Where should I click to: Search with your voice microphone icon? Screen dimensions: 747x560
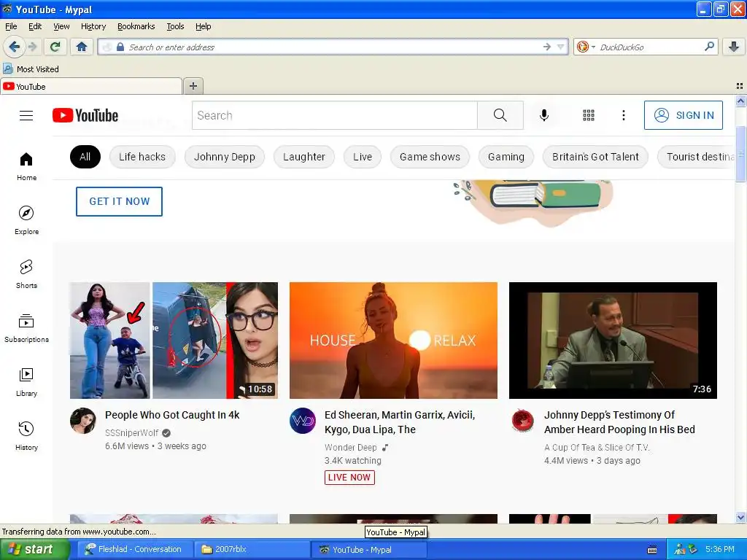544,115
